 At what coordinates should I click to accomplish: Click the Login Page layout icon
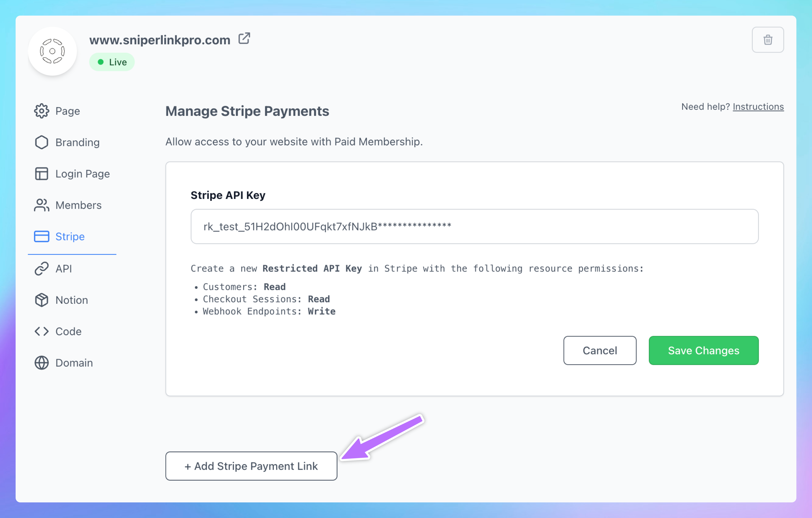tap(41, 174)
